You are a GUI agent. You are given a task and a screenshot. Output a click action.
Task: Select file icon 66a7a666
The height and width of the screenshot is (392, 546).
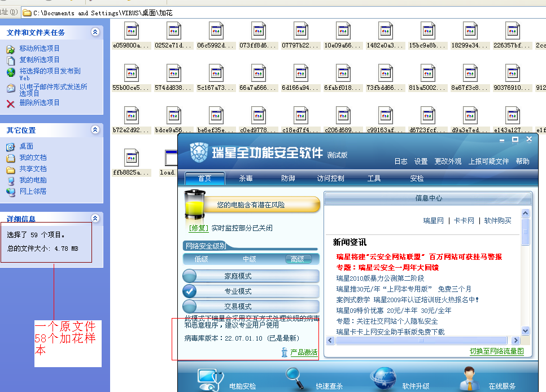259,73
